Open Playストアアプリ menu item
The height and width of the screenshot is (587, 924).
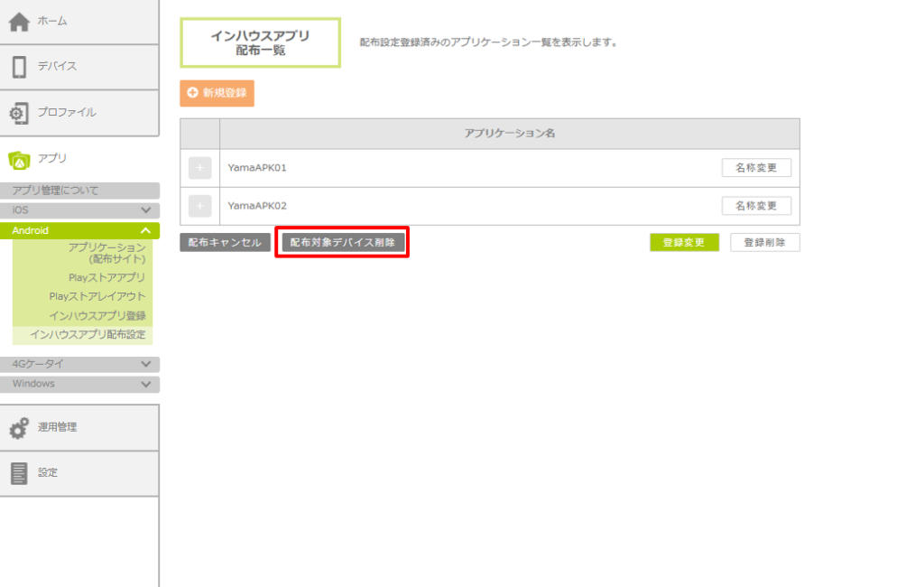(x=106, y=277)
